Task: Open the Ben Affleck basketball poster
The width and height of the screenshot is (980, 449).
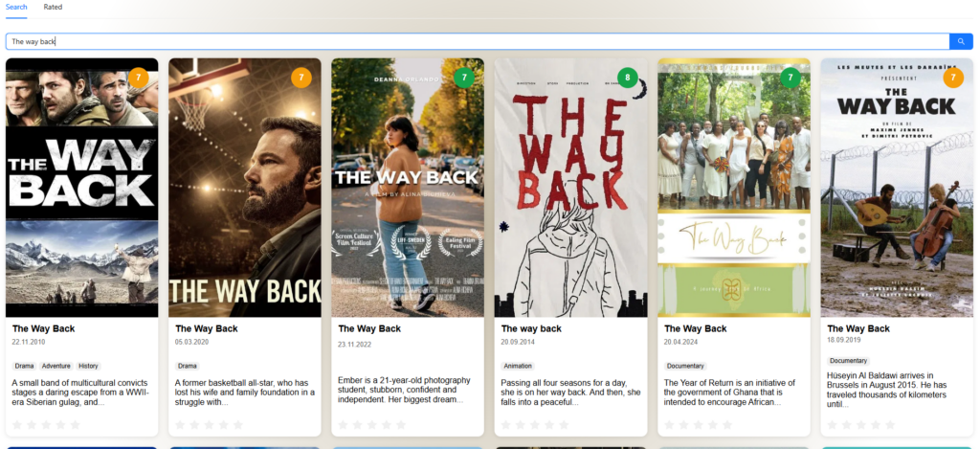Action: [x=245, y=188]
